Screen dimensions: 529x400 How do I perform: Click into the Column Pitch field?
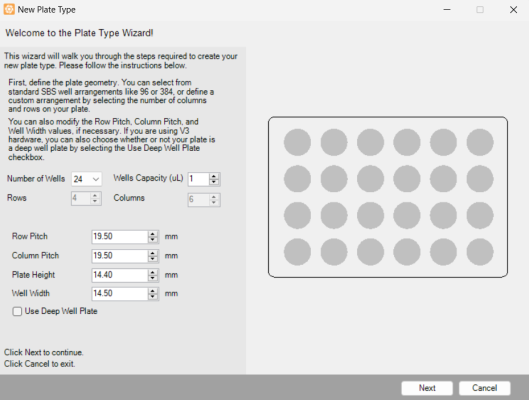(120, 256)
